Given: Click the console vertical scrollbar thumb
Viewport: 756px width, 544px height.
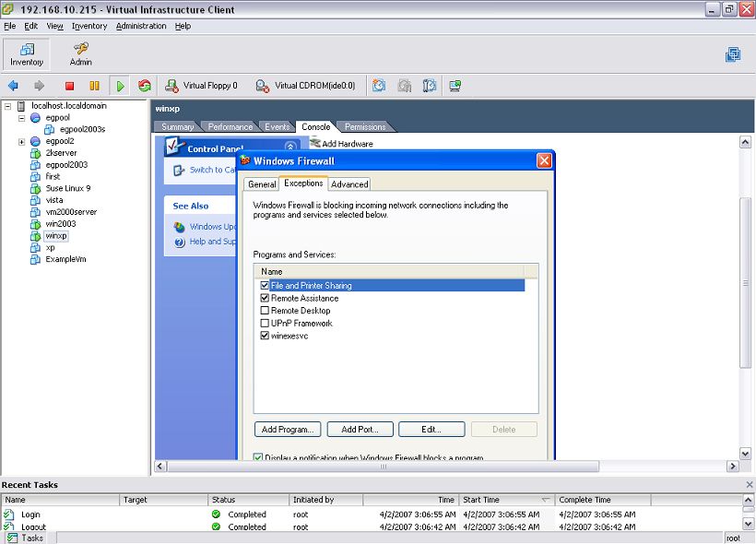Looking at the screenshot, I should click(745, 283).
